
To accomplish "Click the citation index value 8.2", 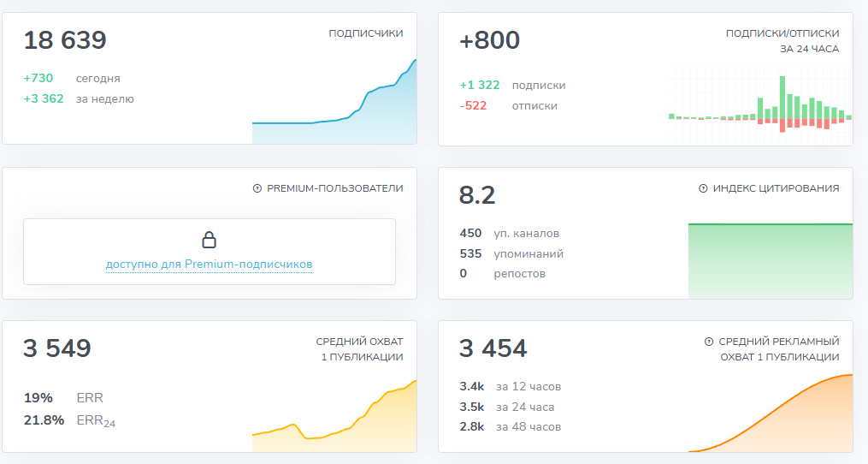I will coord(477,195).
